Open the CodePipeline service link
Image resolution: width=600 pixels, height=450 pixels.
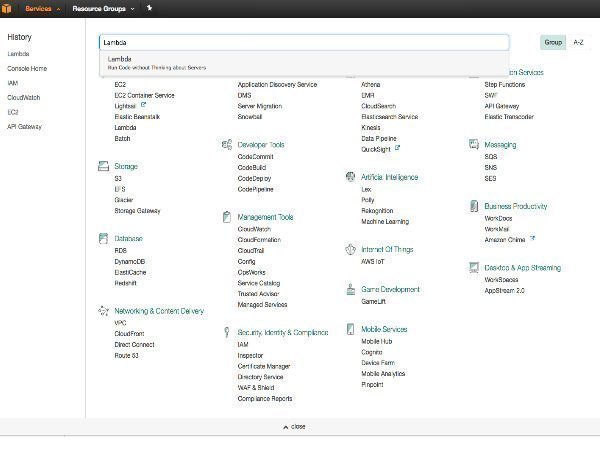[255, 188]
